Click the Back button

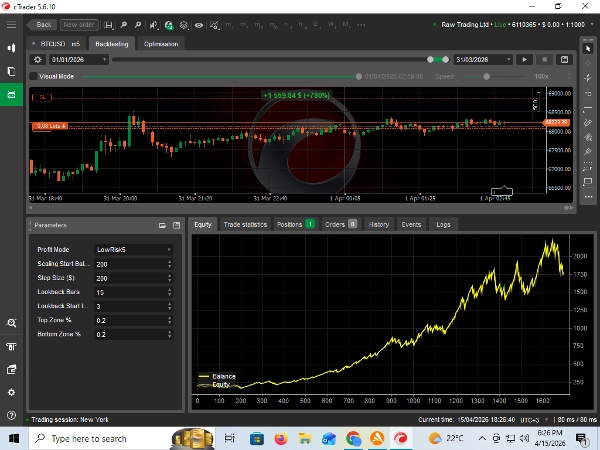click(x=42, y=25)
